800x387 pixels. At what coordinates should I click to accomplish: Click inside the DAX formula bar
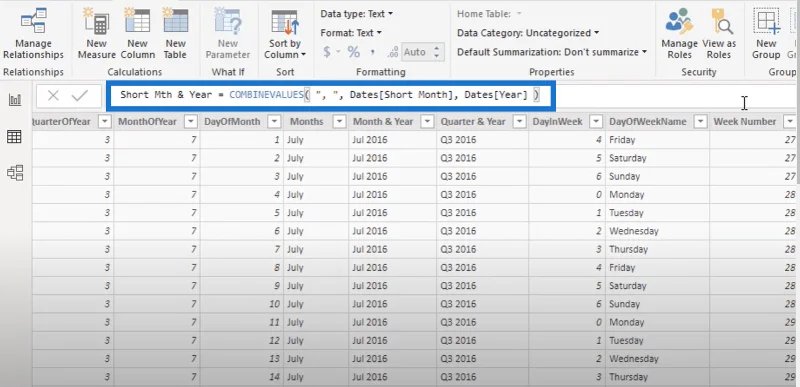[331, 95]
